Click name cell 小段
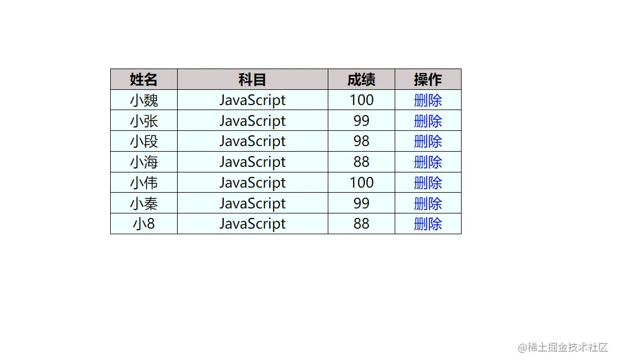The height and width of the screenshot is (364, 619). pos(144,141)
